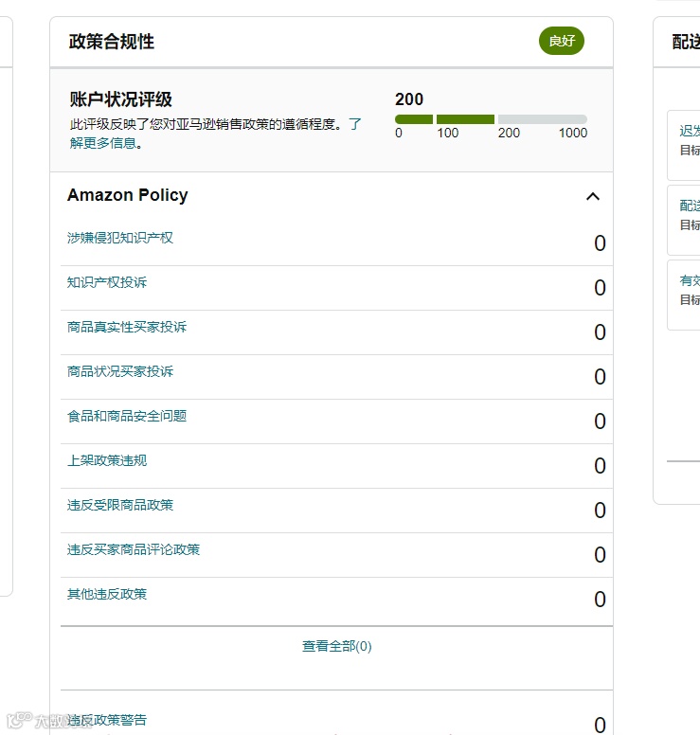700x735 pixels.
Task: Open the 违反买家商品评论政策 link
Action: point(134,549)
